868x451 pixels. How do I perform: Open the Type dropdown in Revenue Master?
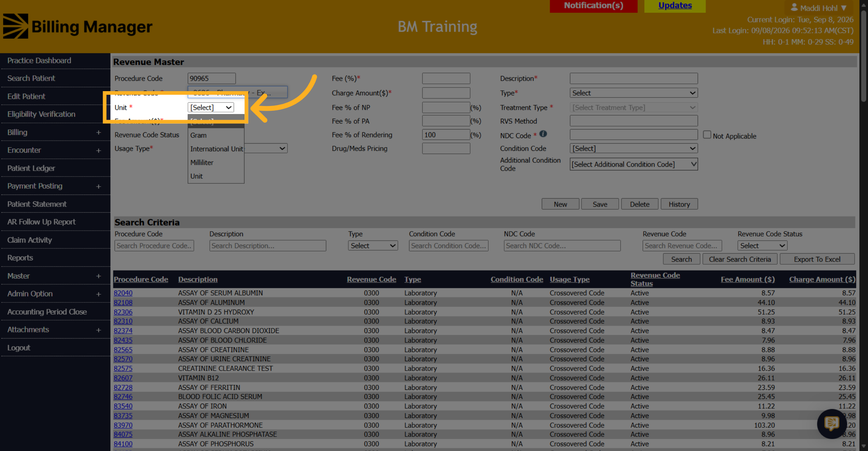(634, 93)
